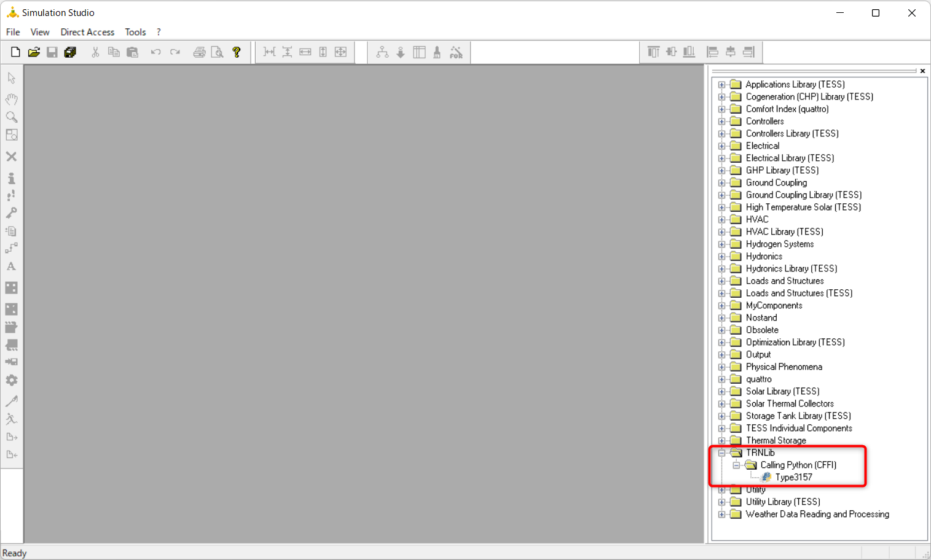Click the text A tool in sidebar

pos(11,266)
